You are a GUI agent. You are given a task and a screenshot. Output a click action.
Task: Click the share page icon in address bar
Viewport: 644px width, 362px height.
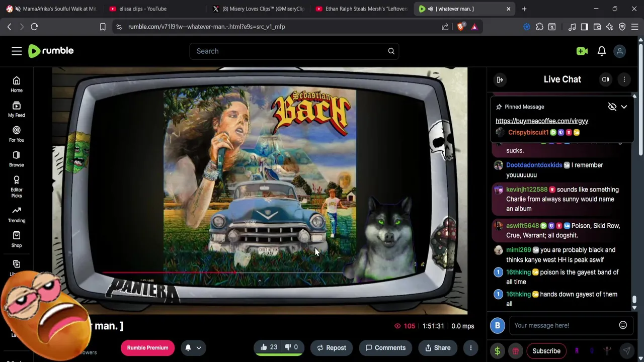(x=445, y=27)
